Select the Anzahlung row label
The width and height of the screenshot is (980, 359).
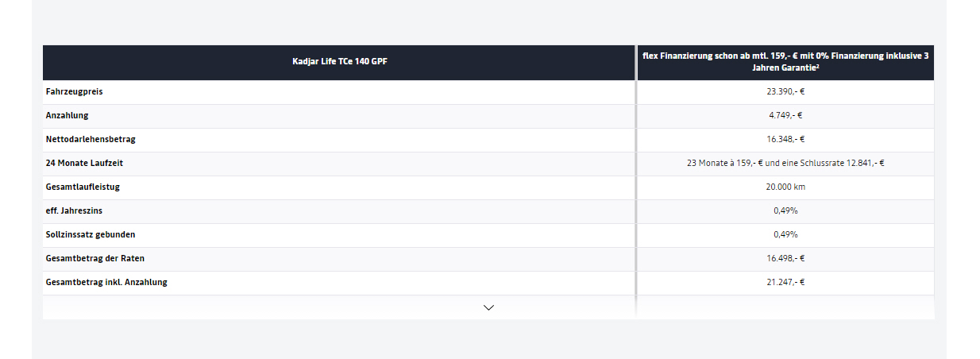tap(68, 116)
